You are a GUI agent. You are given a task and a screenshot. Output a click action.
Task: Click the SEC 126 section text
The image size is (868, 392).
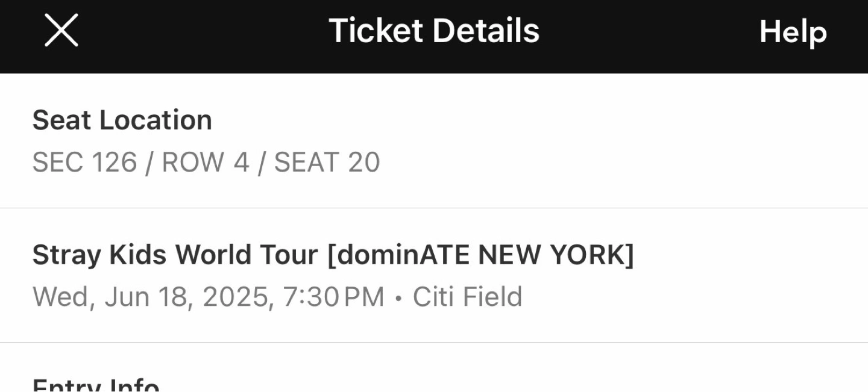pos(84,163)
